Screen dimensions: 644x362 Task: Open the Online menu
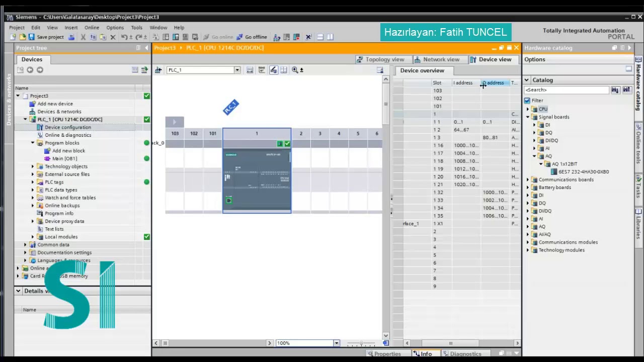[x=92, y=28]
